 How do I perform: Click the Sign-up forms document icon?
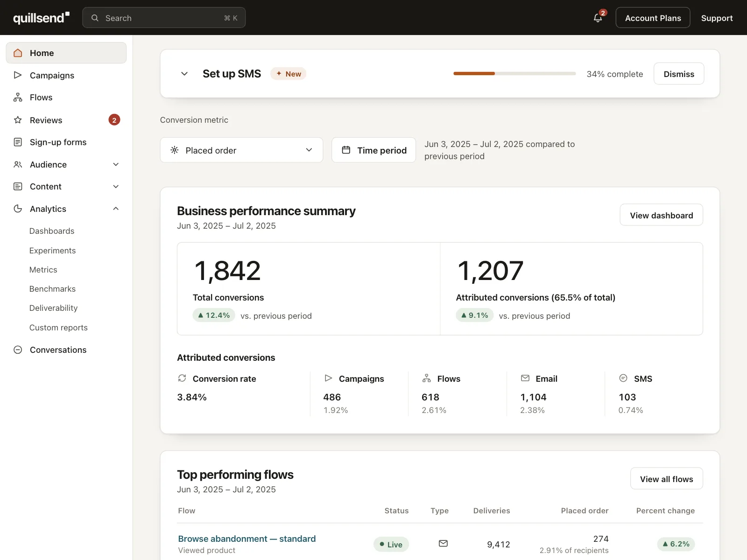point(18,142)
